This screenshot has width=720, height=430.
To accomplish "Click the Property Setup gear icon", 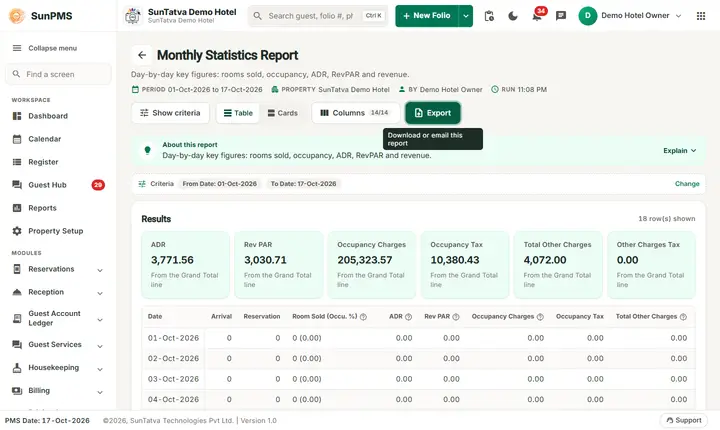I will tap(17, 231).
